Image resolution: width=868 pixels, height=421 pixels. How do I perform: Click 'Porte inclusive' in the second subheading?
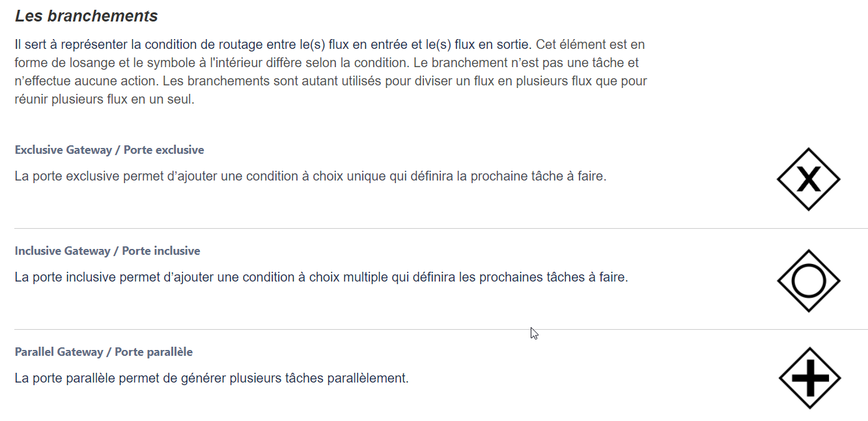coord(161,251)
